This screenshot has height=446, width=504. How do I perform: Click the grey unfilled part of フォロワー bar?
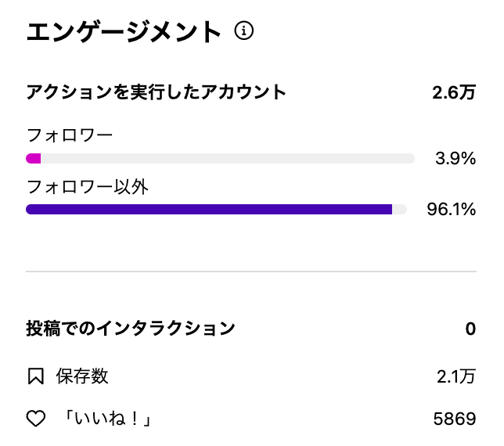(x=227, y=159)
